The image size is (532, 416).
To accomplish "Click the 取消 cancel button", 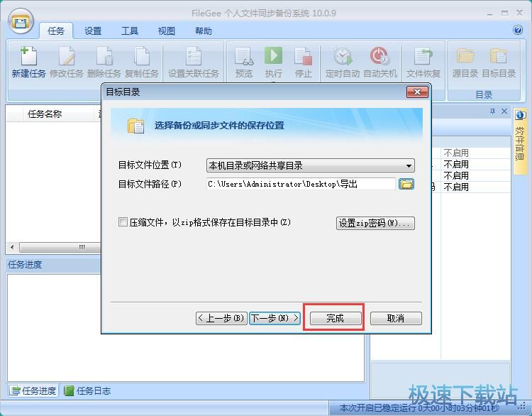I will (396, 318).
